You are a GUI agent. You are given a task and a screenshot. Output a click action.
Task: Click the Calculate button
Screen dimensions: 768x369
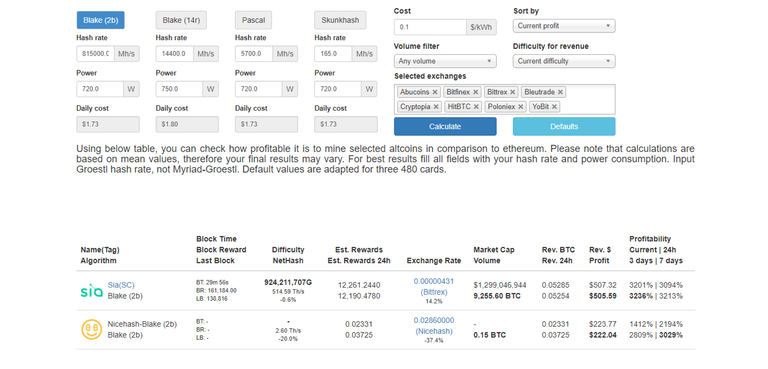point(445,126)
